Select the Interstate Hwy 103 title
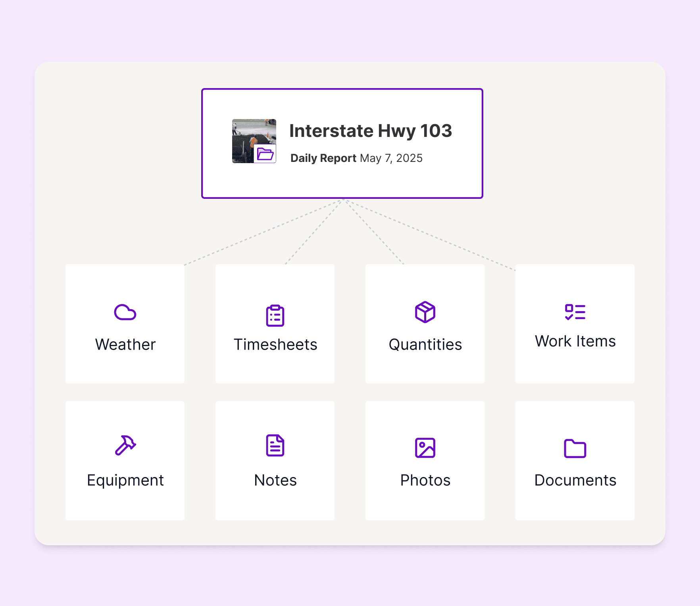This screenshot has height=606, width=700. click(370, 131)
